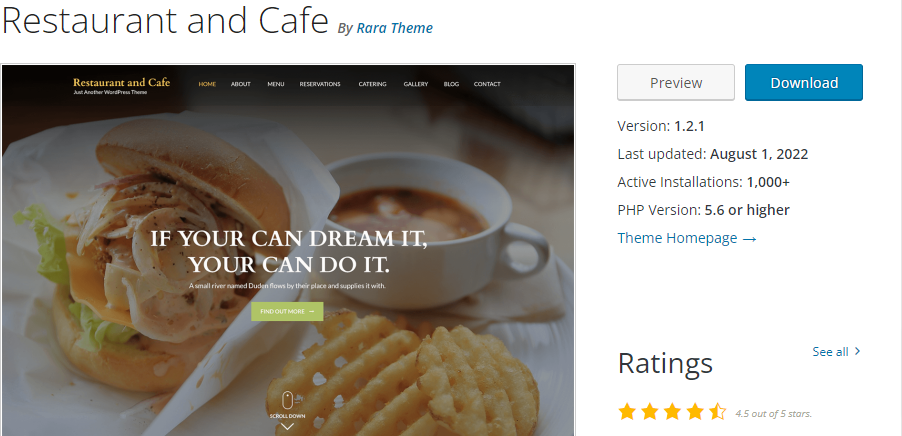902x436 pixels.
Task: Click the IF YOUR CAN DREAM IT headline
Action: [289, 252]
